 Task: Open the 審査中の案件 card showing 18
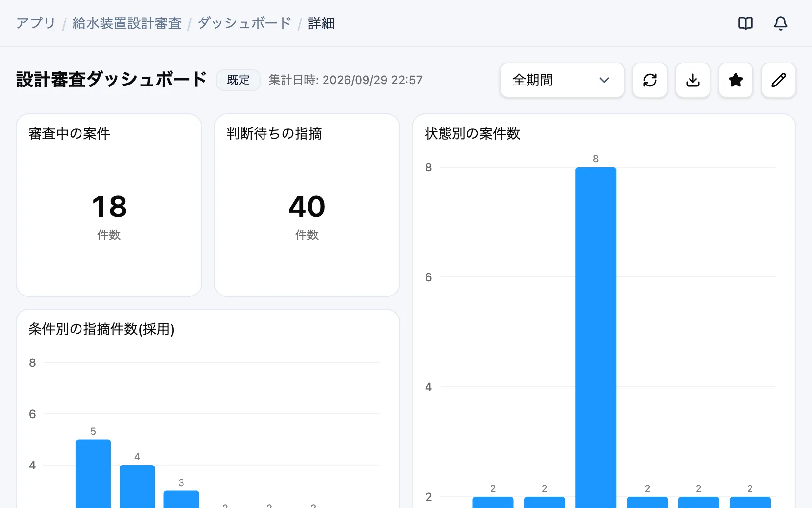coord(109,205)
